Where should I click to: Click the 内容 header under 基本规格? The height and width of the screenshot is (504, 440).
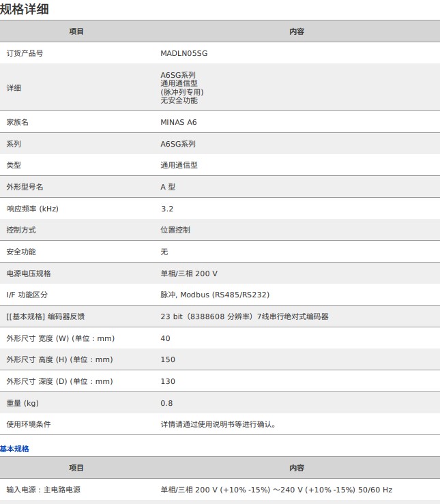296,468
